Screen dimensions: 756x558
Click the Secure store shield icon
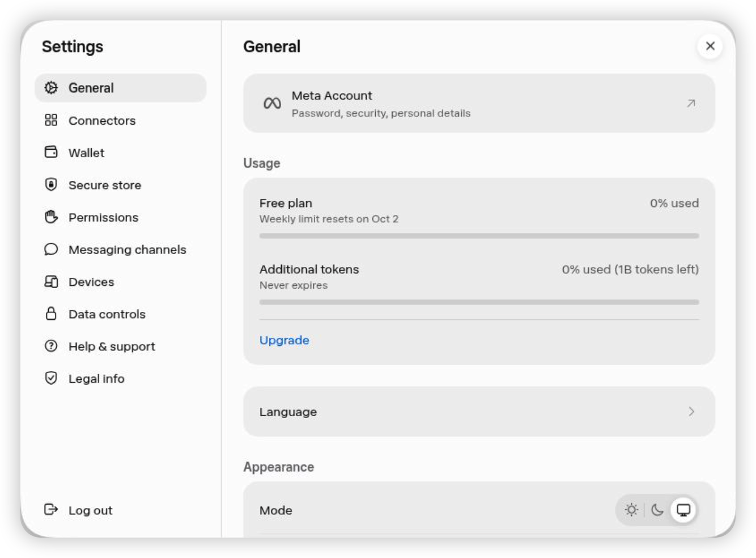(51, 184)
